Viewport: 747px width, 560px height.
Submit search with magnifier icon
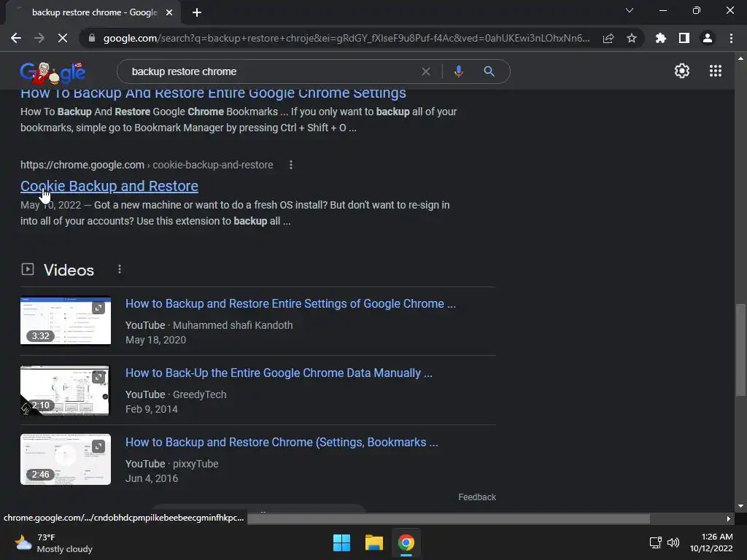[489, 71]
